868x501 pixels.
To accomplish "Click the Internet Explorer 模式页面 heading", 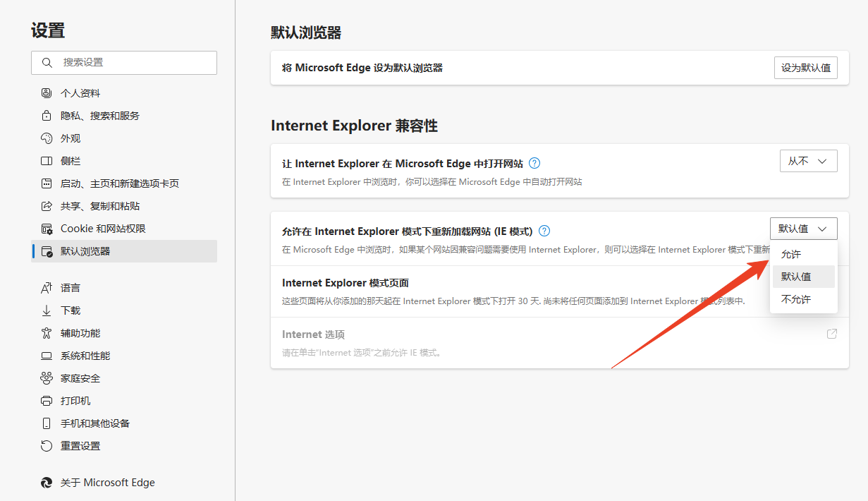I will [x=346, y=283].
